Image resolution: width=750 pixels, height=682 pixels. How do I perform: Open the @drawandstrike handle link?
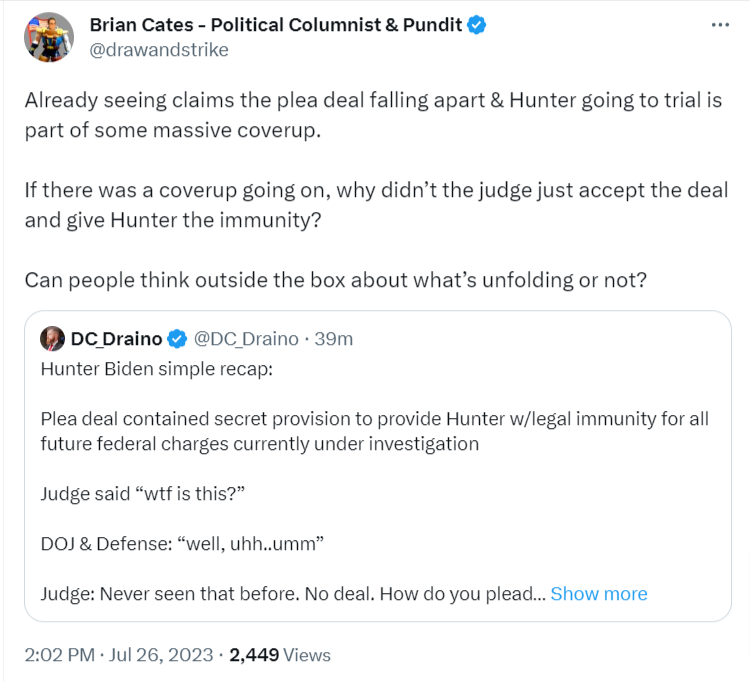(160, 49)
